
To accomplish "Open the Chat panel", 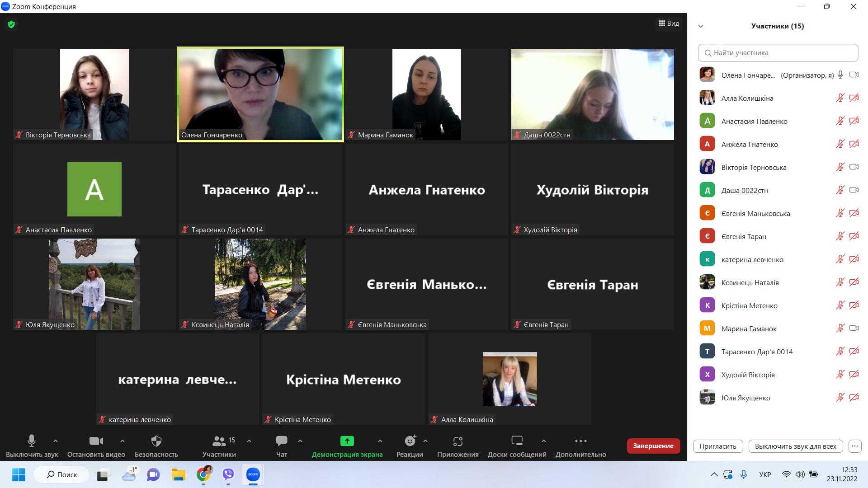I will pyautogui.click(x=281, y=441).
